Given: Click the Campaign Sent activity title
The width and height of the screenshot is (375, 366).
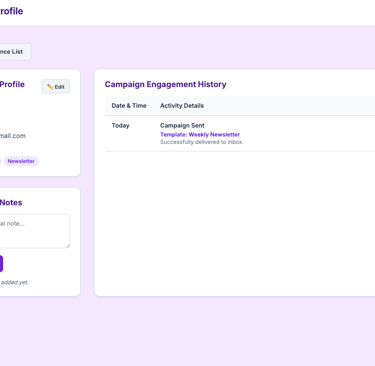Looking at the screenshot, I should (x=182, y=126).
